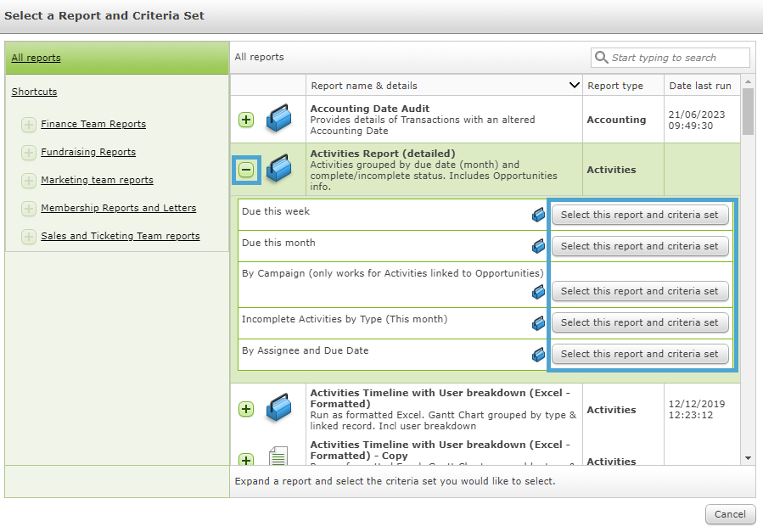Viewport: 763px width, 532px height.
Task: Open the All reports link
Action: (36, 58)
